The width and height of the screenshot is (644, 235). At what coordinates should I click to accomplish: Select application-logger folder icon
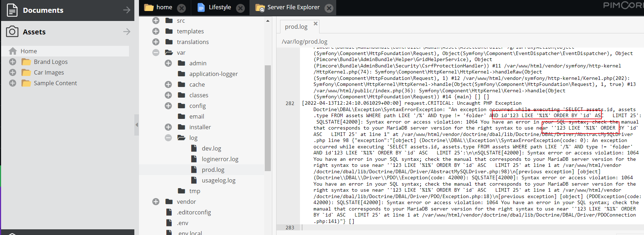181,74
